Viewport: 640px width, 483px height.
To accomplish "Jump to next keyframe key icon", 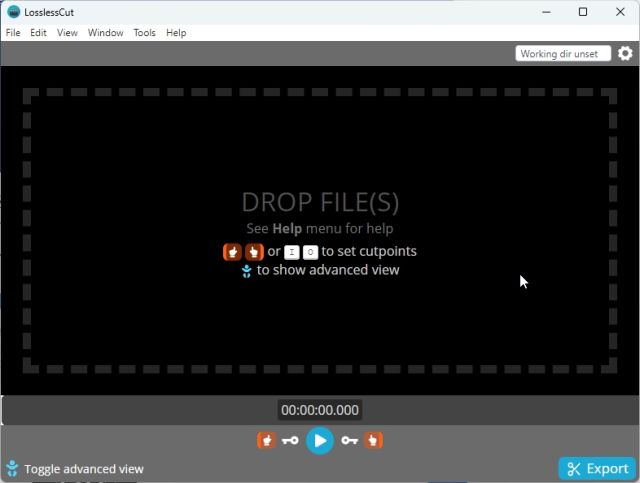I will [349, 440].
